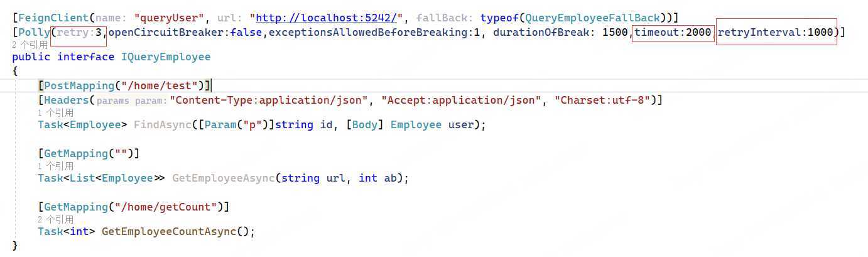Click '2 个引用' above GetEmployeeCountAsync
The width and height of the screenshot is (868, 257).
point(55,219)
